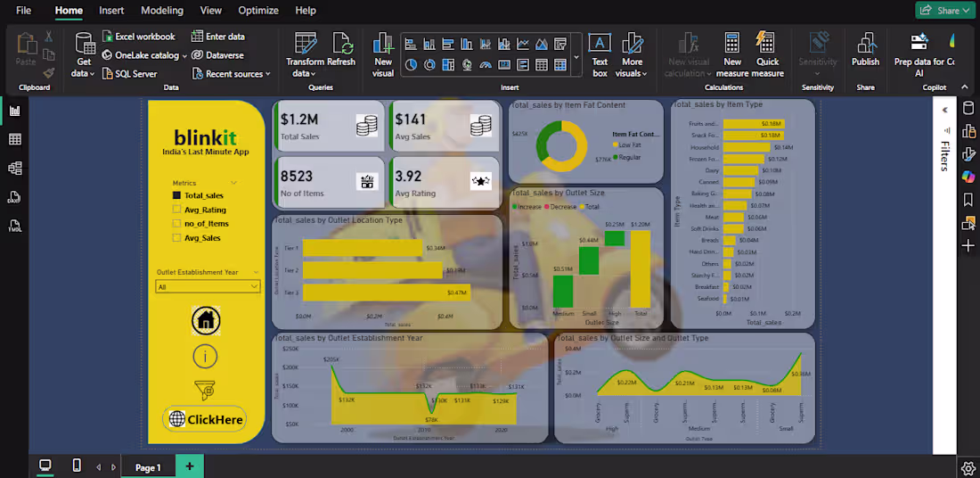The image size is (980, 478).
Task: Insert a pie chart visual
Action: (411, 64)
